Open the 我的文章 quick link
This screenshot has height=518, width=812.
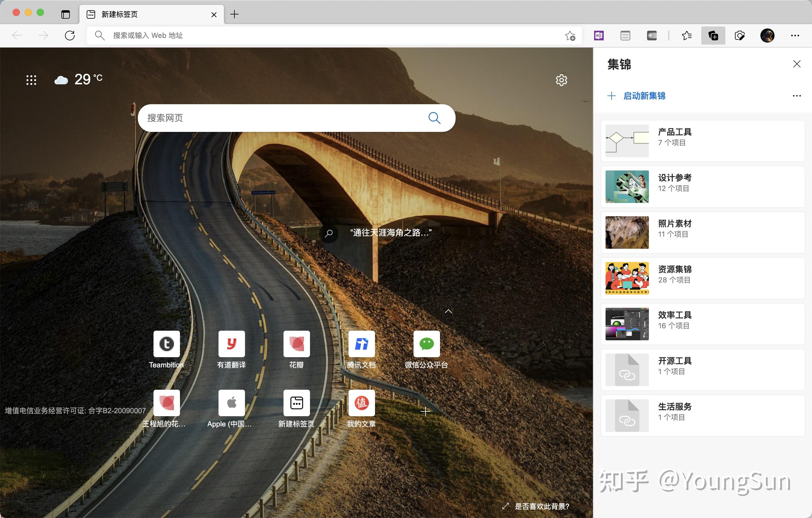(x=361, y=409)
